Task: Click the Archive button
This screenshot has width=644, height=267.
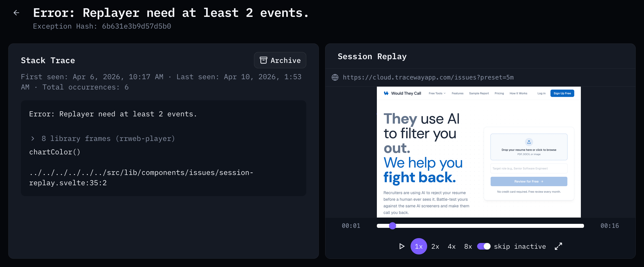Action: (x=280, y=60)
